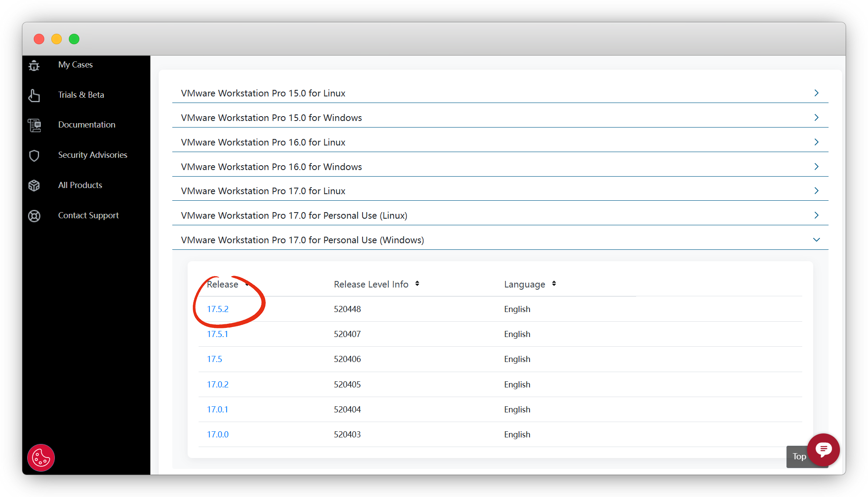
Task: Click English in the 17.0.0 row
Action: coord(517,434)
